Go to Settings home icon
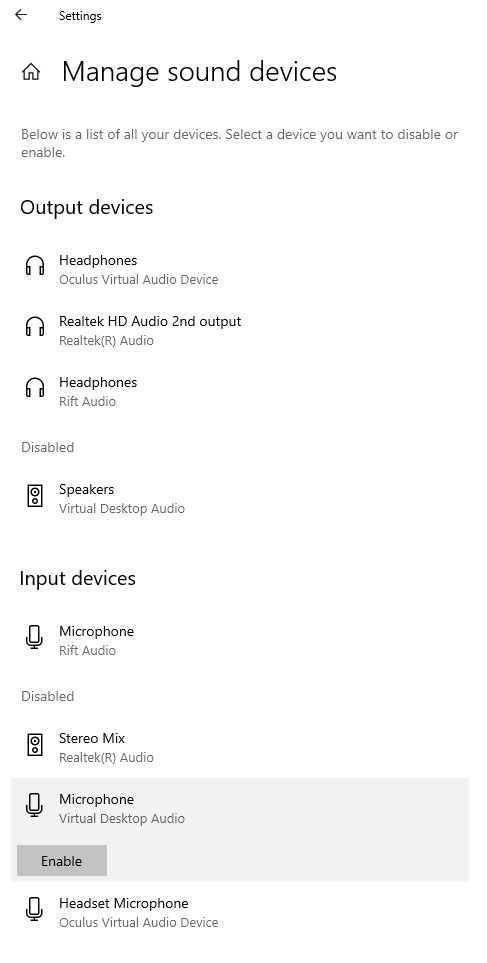The height and width of the screenshot is (963, 487). (31, 72)
